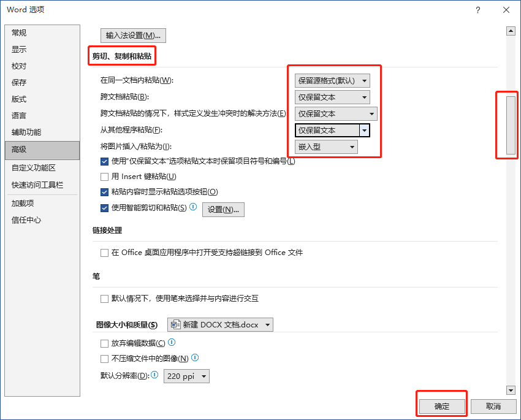Viewport: 521px width, 420px height.
Task: Toggle 使用智能剪切和粘贴 checkbox
Action: point(104,208)
